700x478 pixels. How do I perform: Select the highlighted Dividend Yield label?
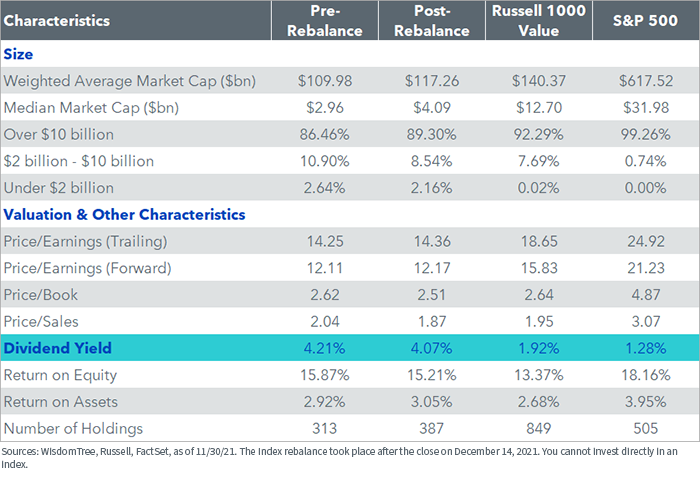(58, 348)
